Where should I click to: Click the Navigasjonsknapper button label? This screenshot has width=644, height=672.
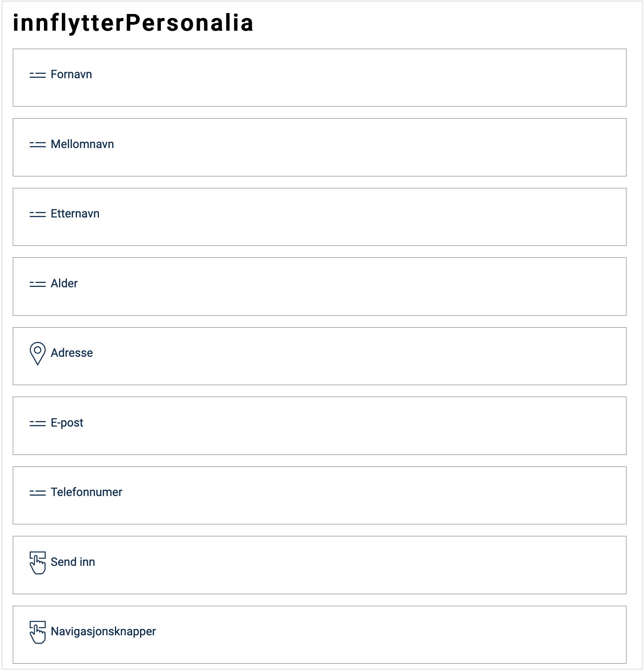click(x=103, y=631)
